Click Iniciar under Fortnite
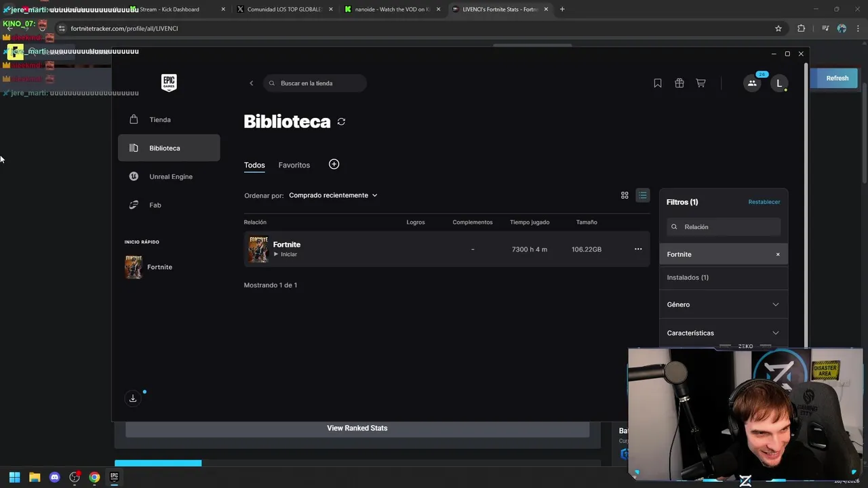The height and width of the screenshot is (488, 868). [x=285, y=254]
